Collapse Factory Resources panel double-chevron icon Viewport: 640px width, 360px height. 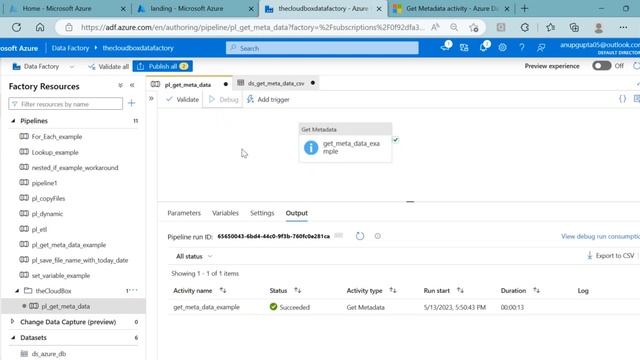pyautogui.click(x=132, y=85)
